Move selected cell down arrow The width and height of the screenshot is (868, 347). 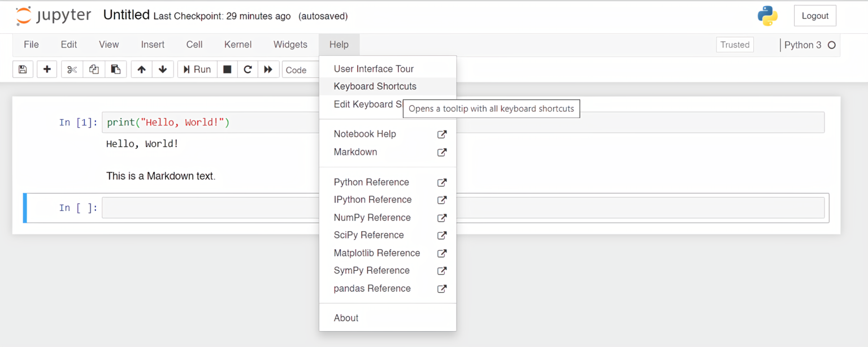[163, 70]
